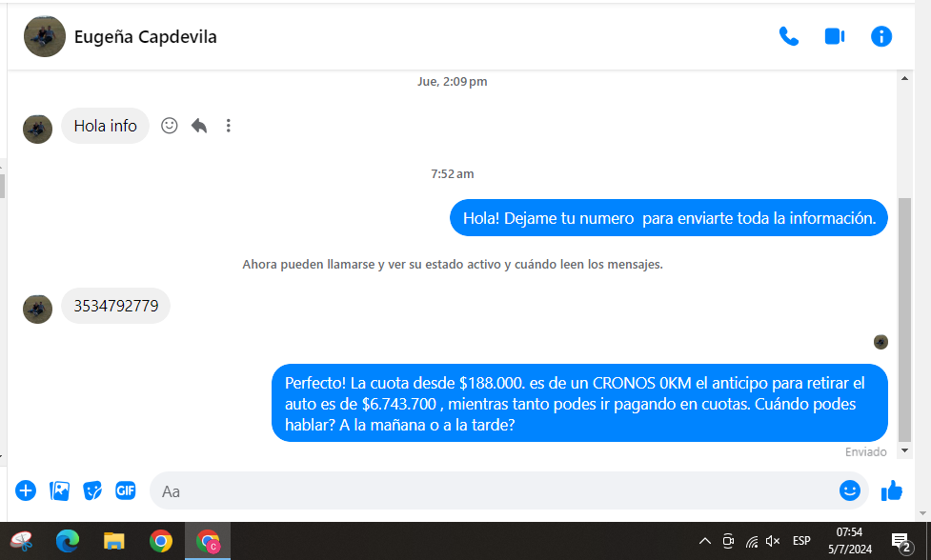Open the conversation information panel
Viewport: 931px width, 560px height.
[x=881, y=37]
